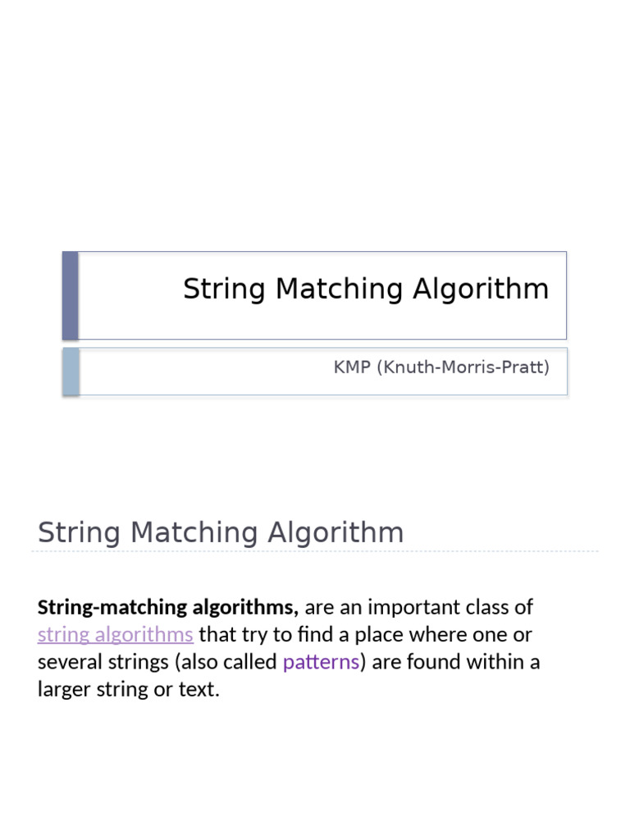Open the "string algorithms" hyperlink
Viewport: 630px width, 840px height.
click(x=116, y=634)
